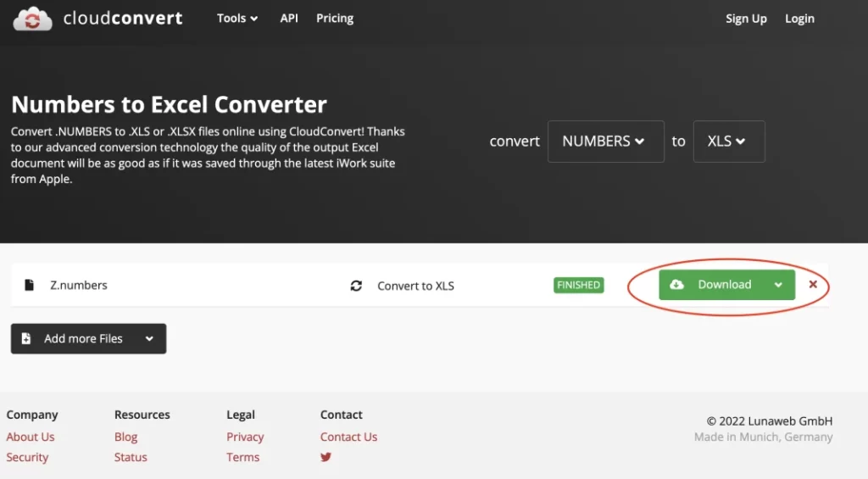Click the add-file document icon
868x479 pixels.
pyautogui.click(x=26, y=338)
